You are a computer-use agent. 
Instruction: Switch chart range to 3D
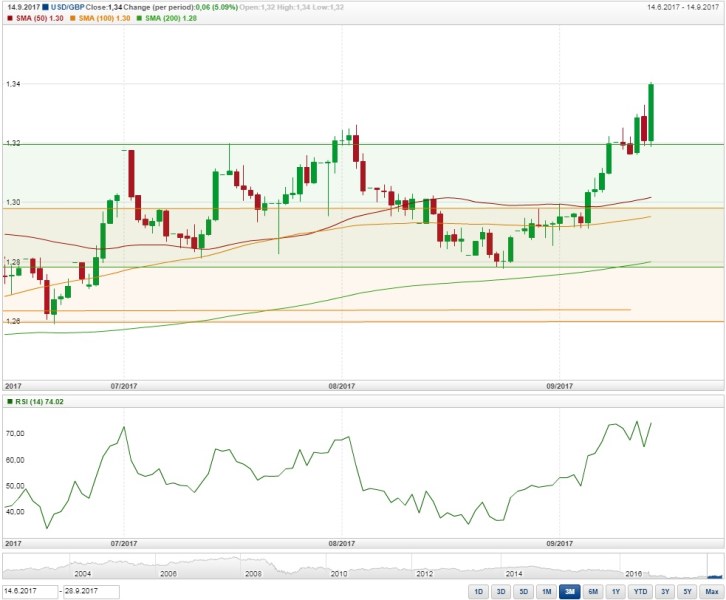coord(501,592)
